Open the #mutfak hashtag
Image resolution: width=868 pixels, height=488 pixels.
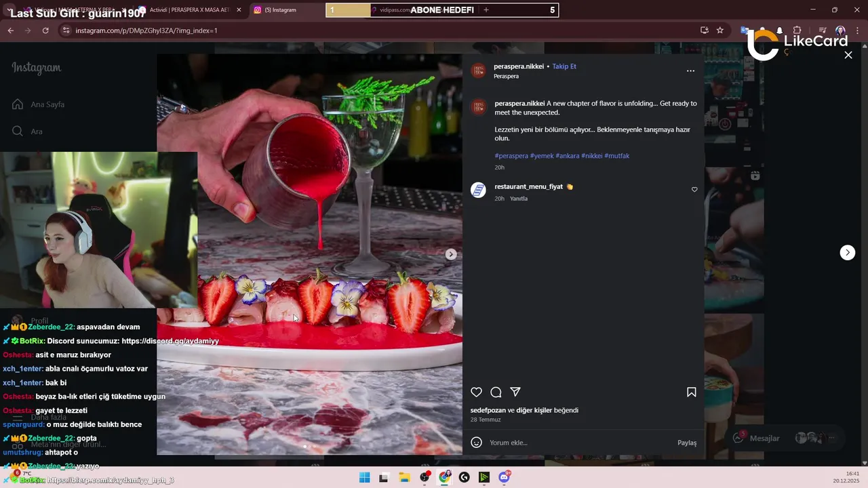(617, 156)
